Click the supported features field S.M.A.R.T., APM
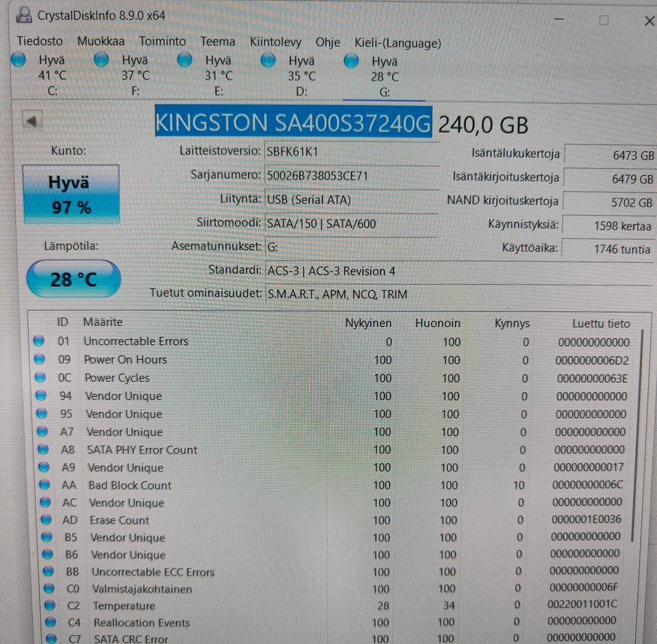 459,294
